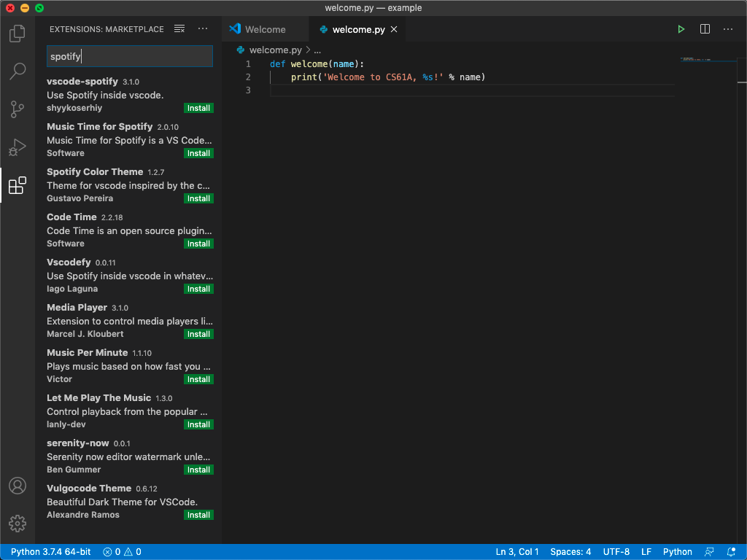Open the Run and Debug view
The width and height of the screenshot is (747, 560).
(18, 147)
